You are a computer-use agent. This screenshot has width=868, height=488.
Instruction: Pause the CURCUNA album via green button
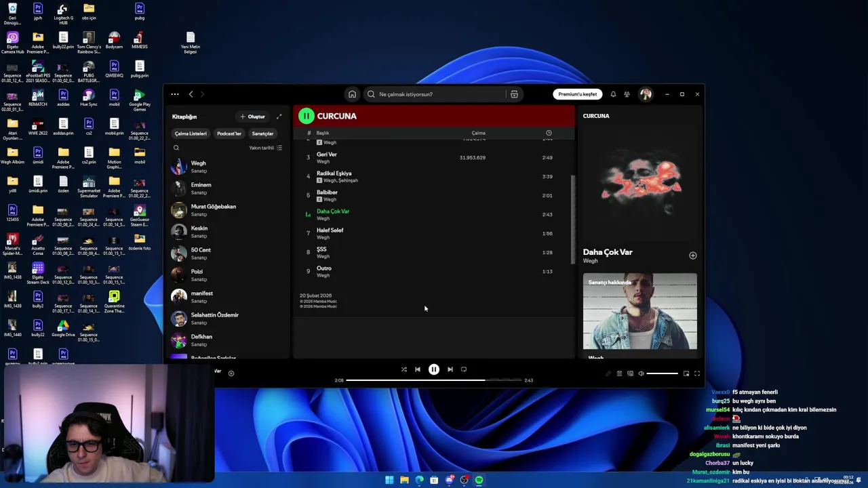307,116
